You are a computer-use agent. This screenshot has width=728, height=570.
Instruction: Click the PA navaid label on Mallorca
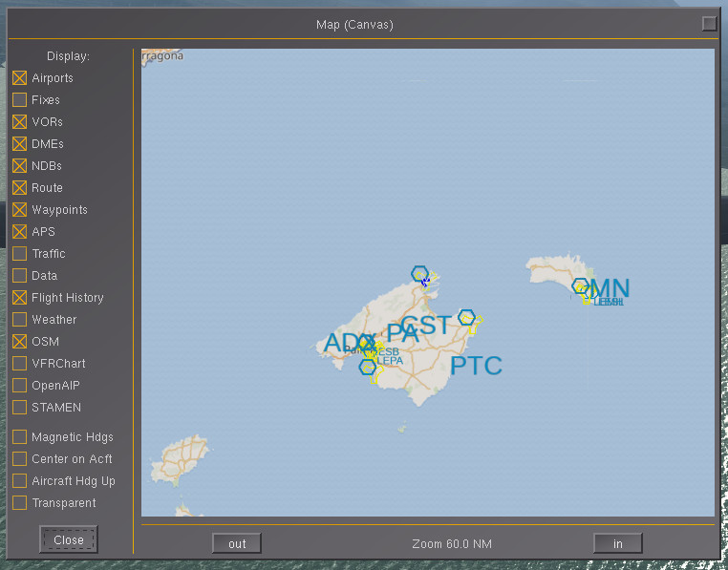tap(402, 333)
